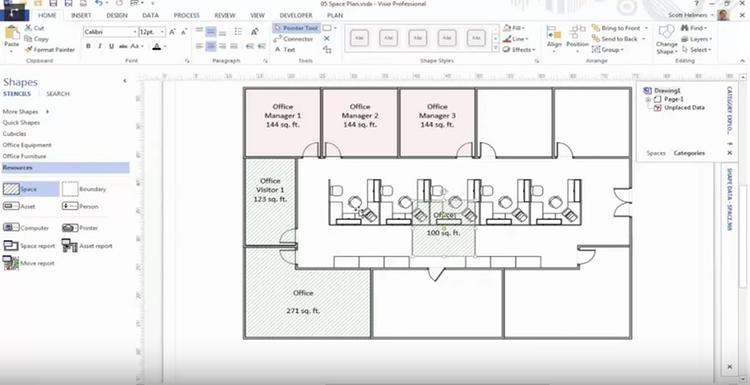
Task: Click the Asset report shape
Action: point(88,246)
